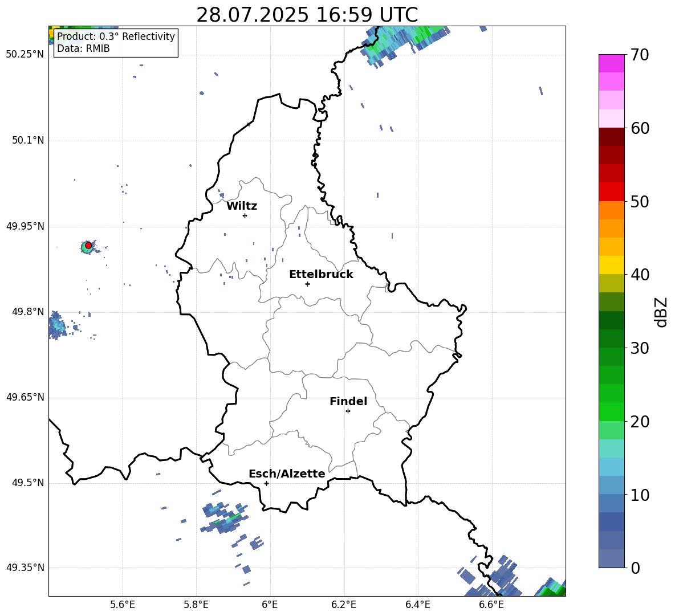Click the green echo at bottom-right corner

(x=551, y=588)
